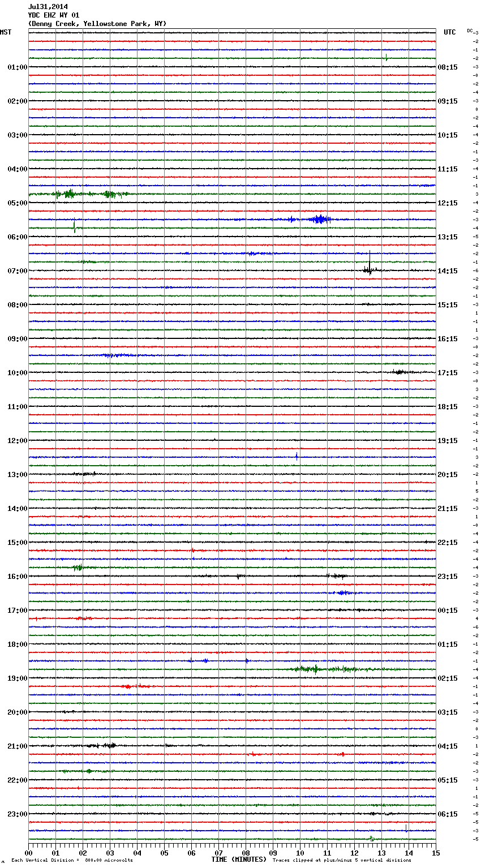Viewport: 481px width, 868px height.
Task: Click minute 10 on the bottom time axis
Action: point(300,853)
